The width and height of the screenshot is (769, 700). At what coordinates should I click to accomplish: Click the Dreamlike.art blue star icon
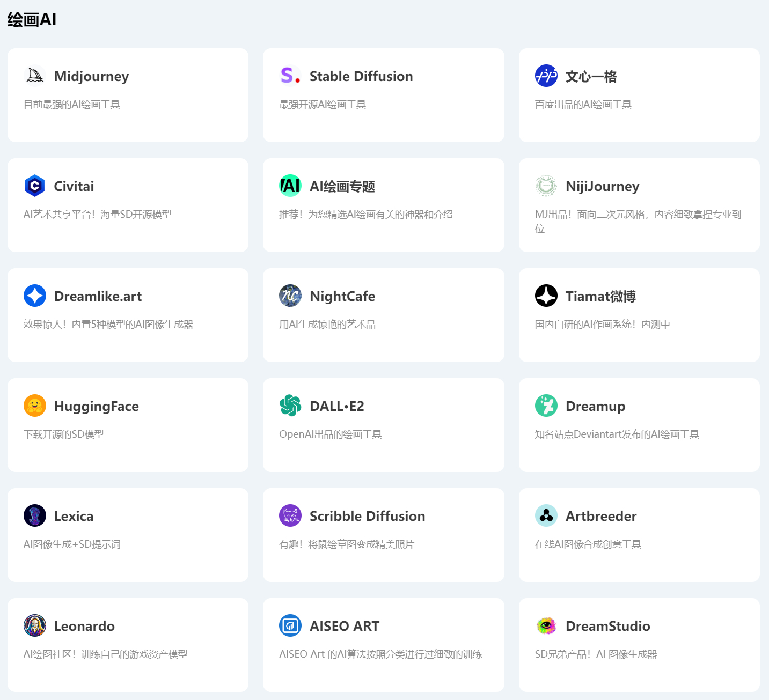[35, 296]
